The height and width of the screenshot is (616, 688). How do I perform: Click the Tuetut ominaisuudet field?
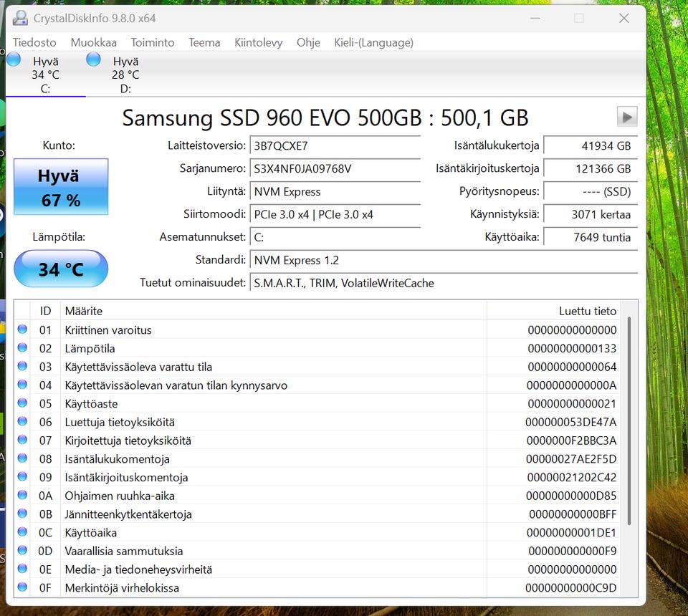444,282
